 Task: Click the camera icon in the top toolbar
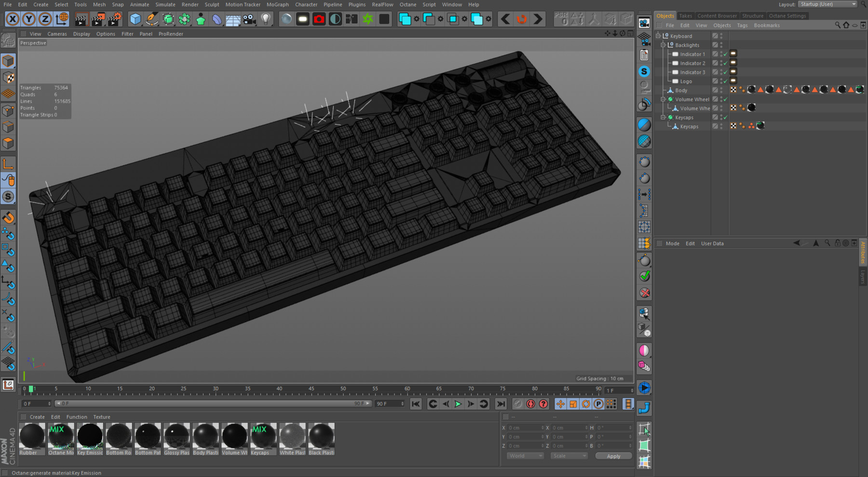[x=250, y=19]
